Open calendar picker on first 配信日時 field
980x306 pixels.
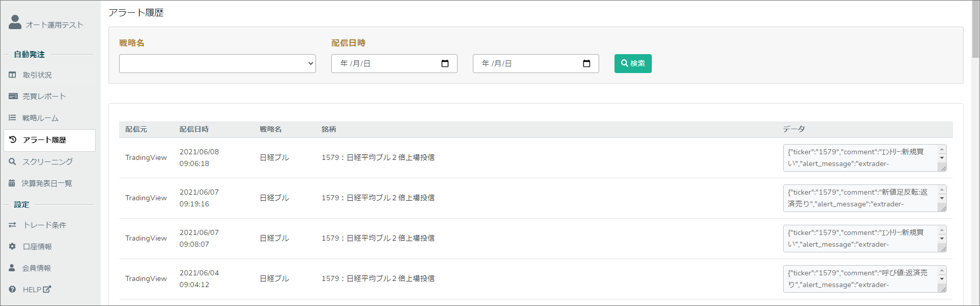[445, 63]
